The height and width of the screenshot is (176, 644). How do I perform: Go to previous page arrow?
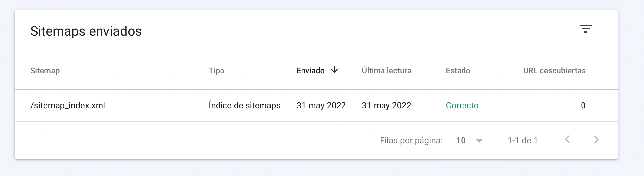[x=567, y=140]
